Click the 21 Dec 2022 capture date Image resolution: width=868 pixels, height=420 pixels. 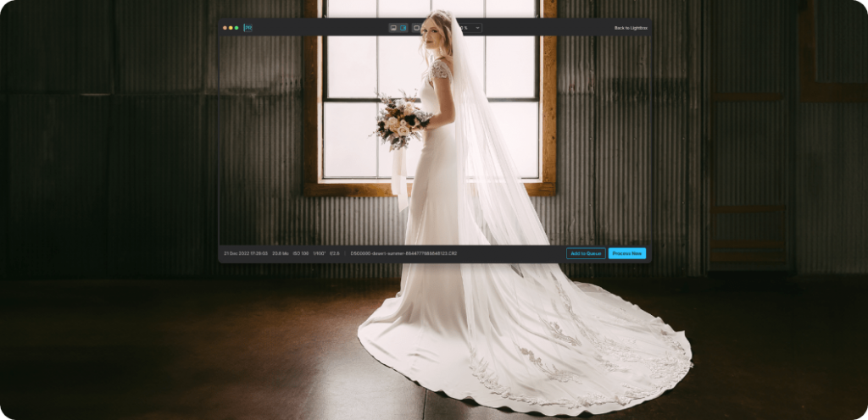pyautogui.click(x=246, y=253)
